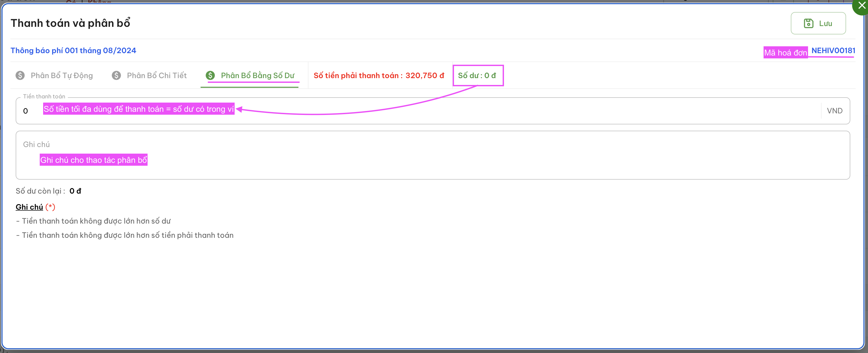The height and width of the screenshot is (353, 868).
Task: Click note about 'lớn hơn số tiền phải thanh toán'
Action: [125, 235]
